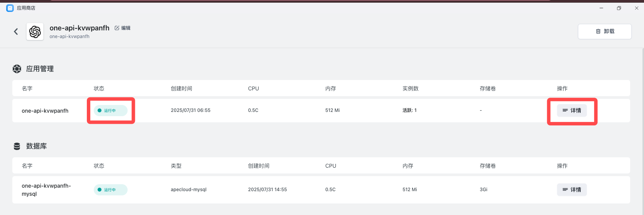The height and width of the screenshot is (215, 644).
Task: Select the one-api-kvwpanfh-mysql database name
Action: click(46, 190)
